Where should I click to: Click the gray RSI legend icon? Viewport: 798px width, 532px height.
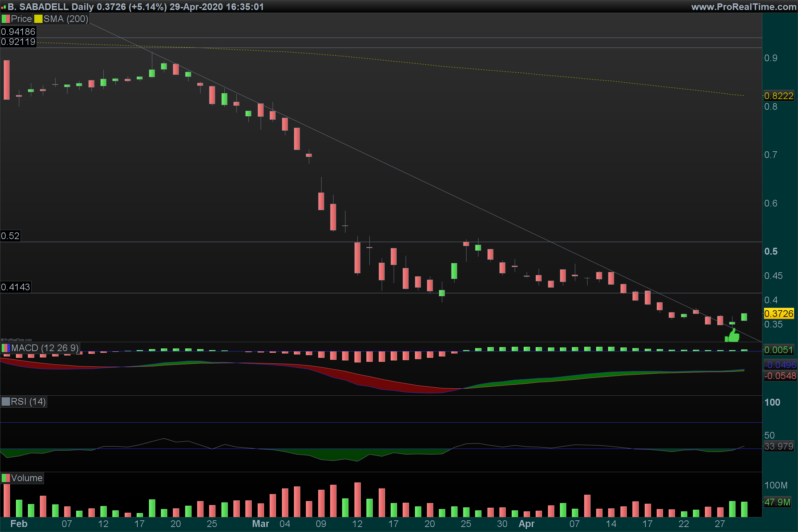coord(6,402)
